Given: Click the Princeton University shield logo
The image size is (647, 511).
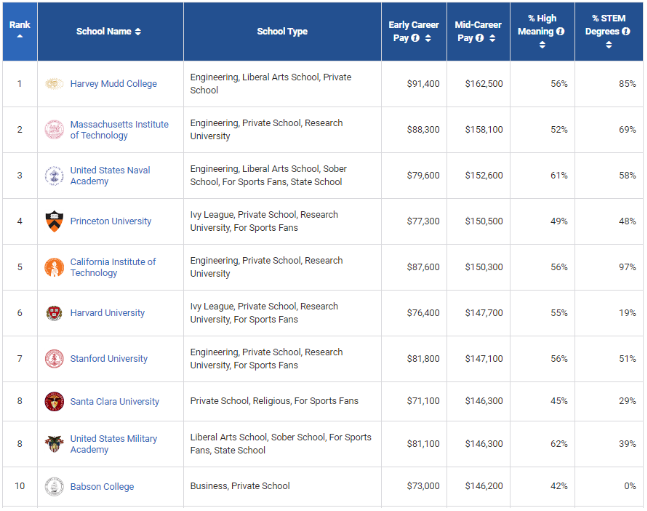Looking at the screenshot, I should click(54, 221).
